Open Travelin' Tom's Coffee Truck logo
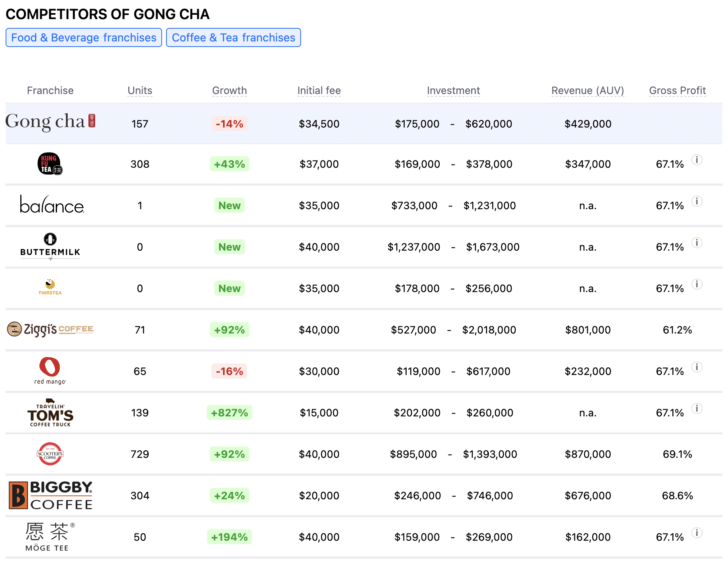 50,412
